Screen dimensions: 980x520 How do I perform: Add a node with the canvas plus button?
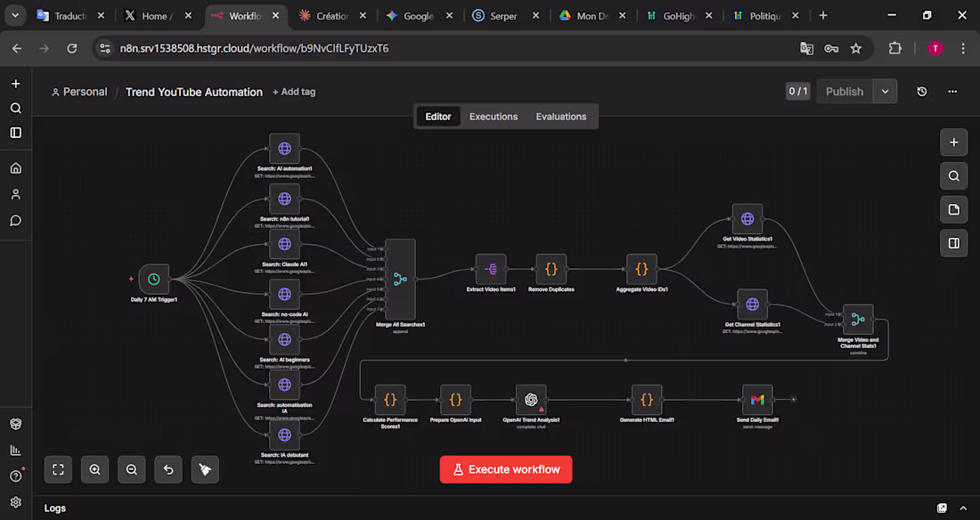point(954,142)
